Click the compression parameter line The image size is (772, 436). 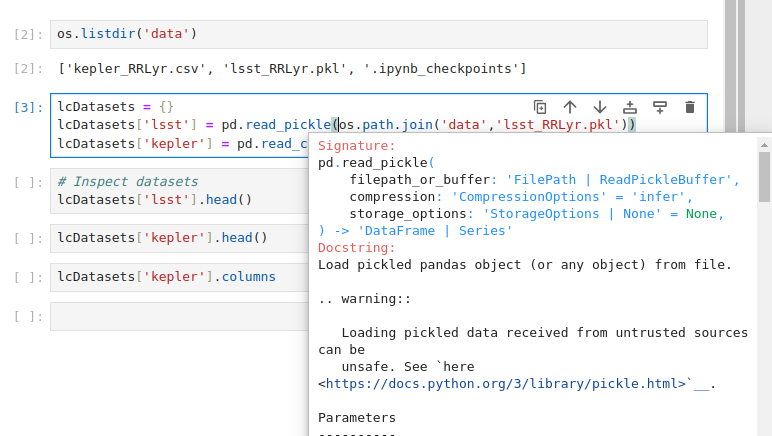pyautogui.click(x=521, y=197)
